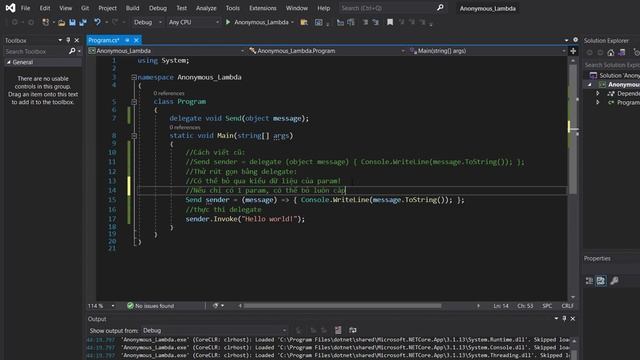640x360 pixels.
Task: Click the find-in-files folder icon in the toolbar
Action: tap(304, 22)
